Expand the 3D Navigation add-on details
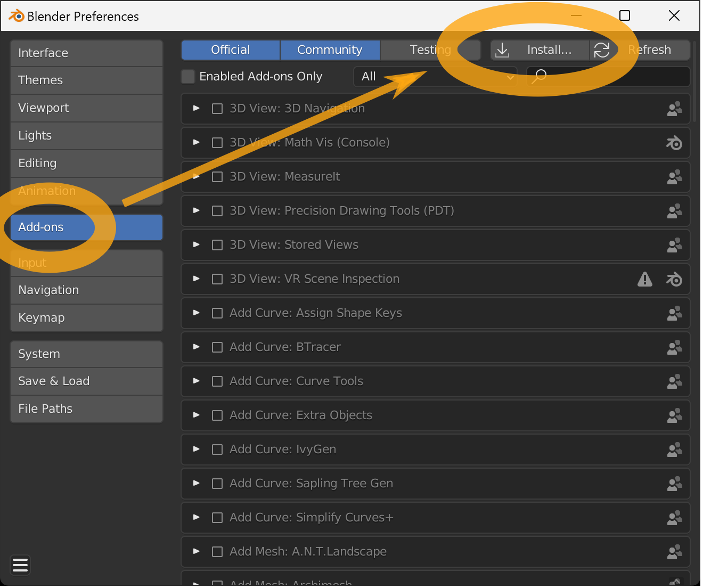This screenshot has height=588, width=703. tap(197, 108)
